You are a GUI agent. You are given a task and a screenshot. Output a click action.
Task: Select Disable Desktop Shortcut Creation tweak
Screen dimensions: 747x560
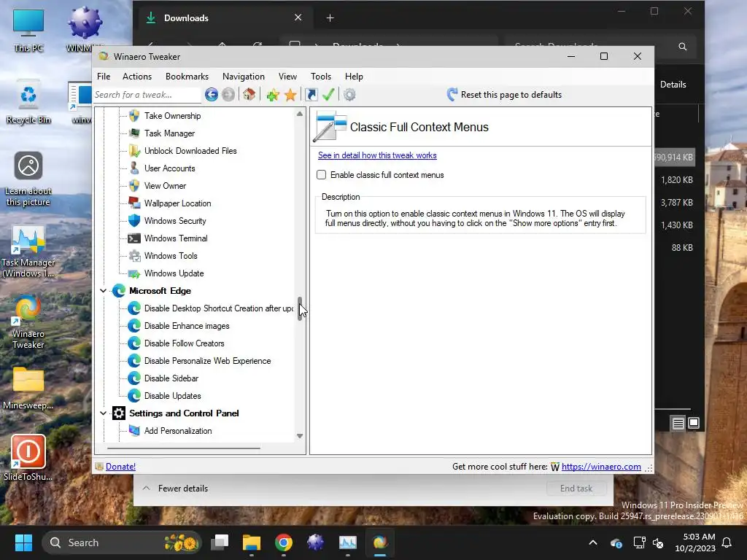(x=219, y=308)
